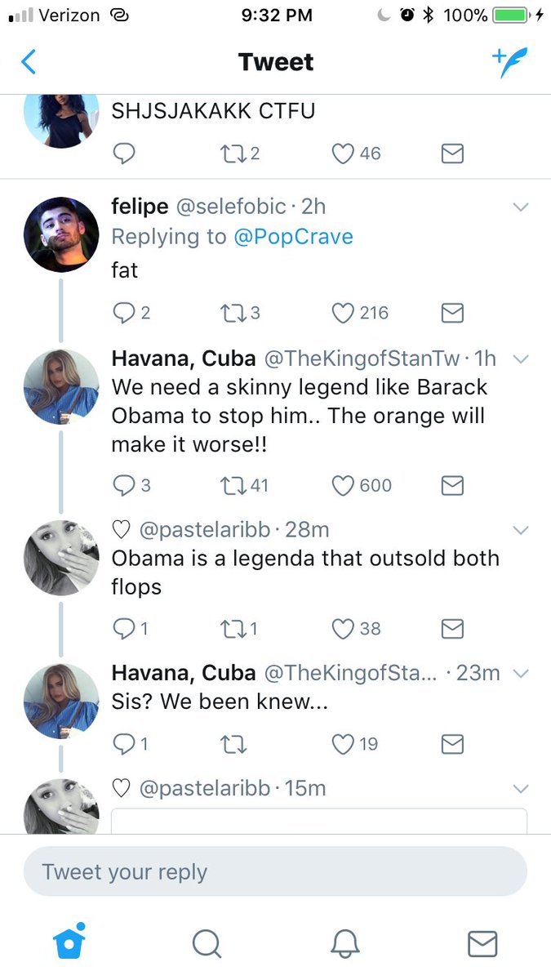View felipe's profile picture
The height and width of the screenshot is (980, 551).
62,234
